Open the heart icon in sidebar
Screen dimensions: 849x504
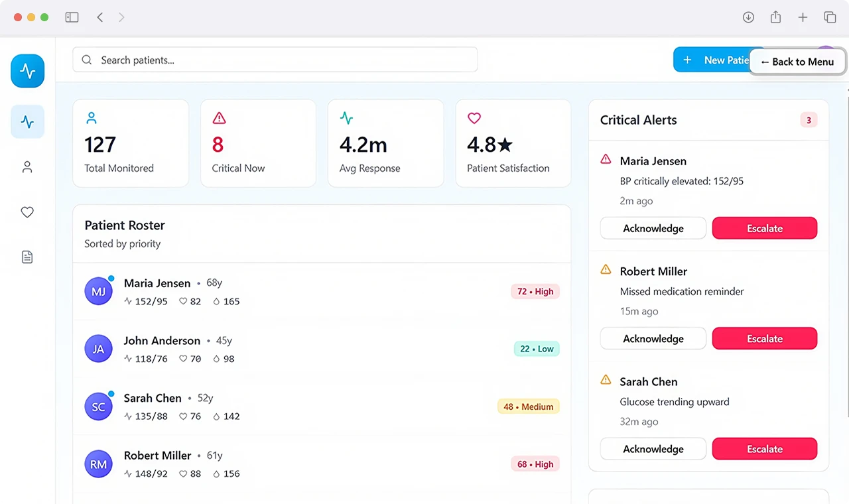point(27,212)
